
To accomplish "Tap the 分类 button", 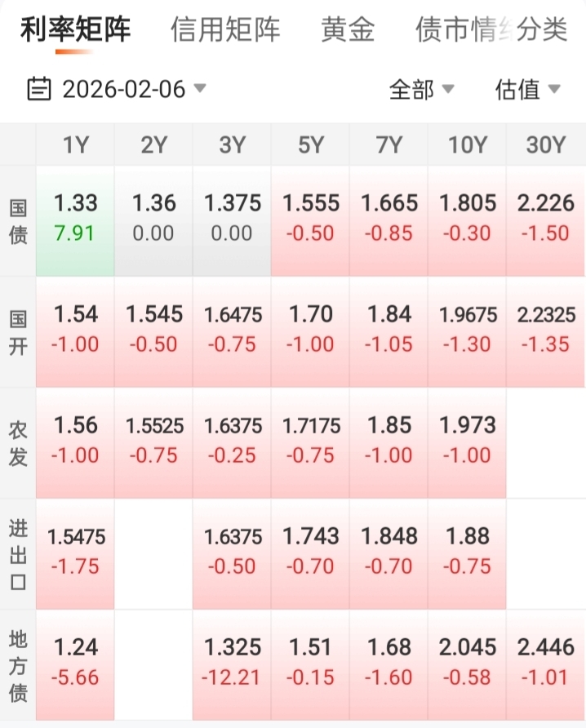I will point(543,30).
